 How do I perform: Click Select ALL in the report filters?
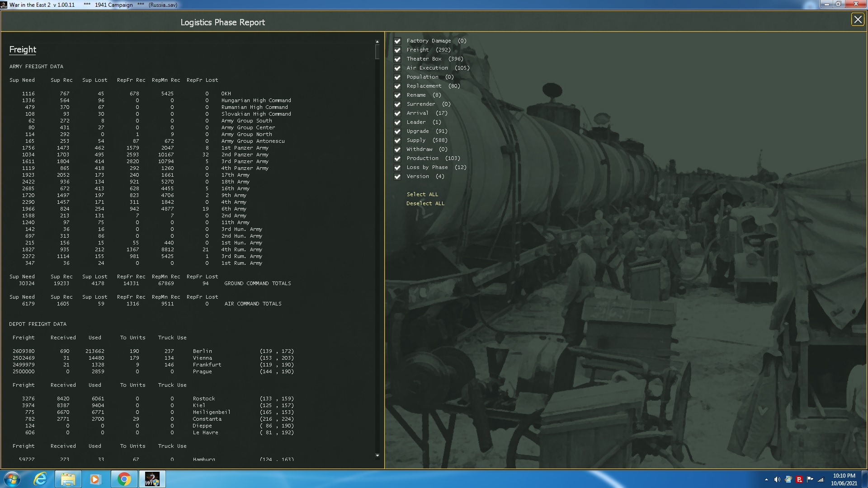point(422,194)
